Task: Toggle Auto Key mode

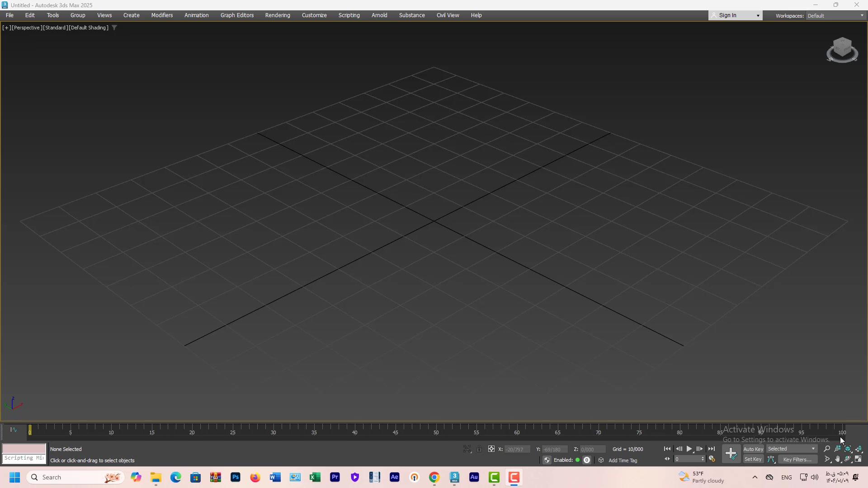Action: [x=753, y=449]
